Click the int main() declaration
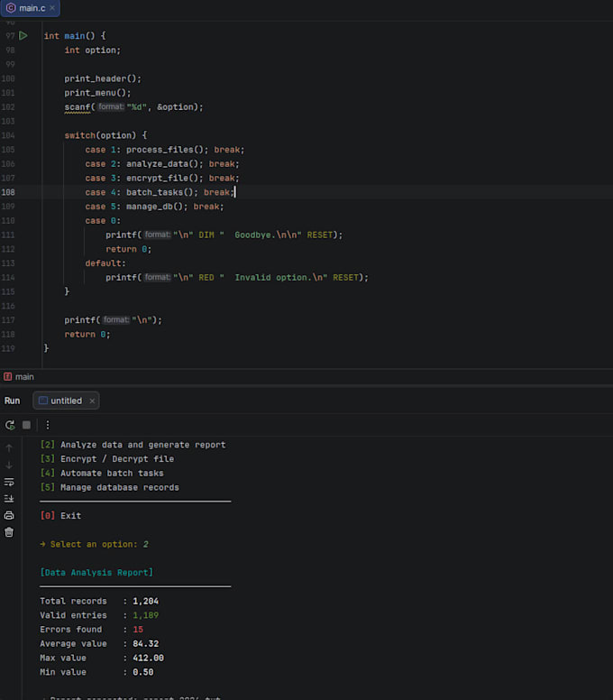613x700 pixels. tap(75, 36)
